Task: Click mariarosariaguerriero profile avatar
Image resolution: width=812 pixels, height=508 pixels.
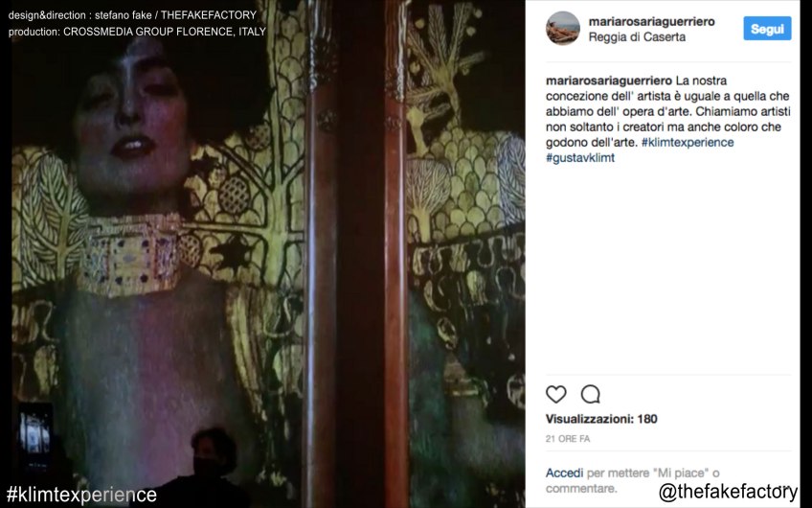Action: [562, 28]
